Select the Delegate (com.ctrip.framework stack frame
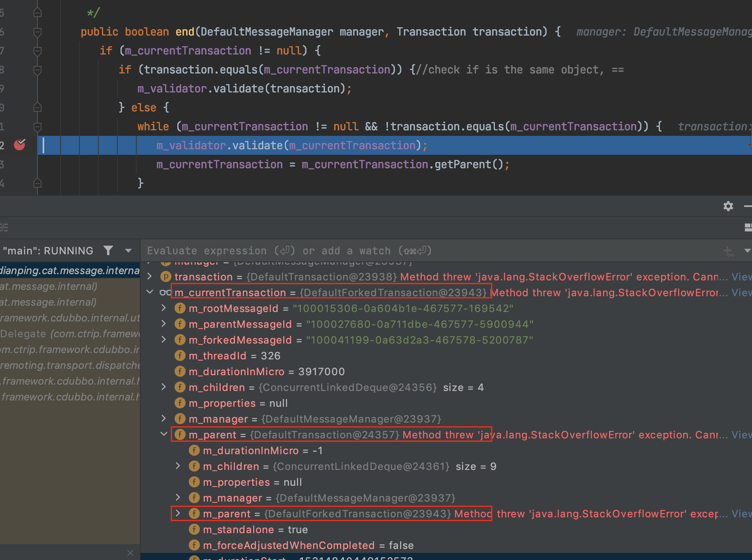 [x=70, y=333]
